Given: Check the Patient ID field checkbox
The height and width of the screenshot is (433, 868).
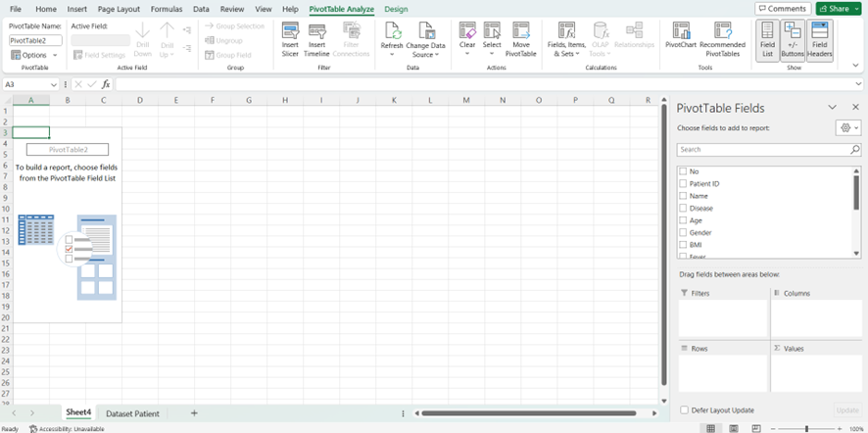Looking at the screenshot, I should 683,184.
